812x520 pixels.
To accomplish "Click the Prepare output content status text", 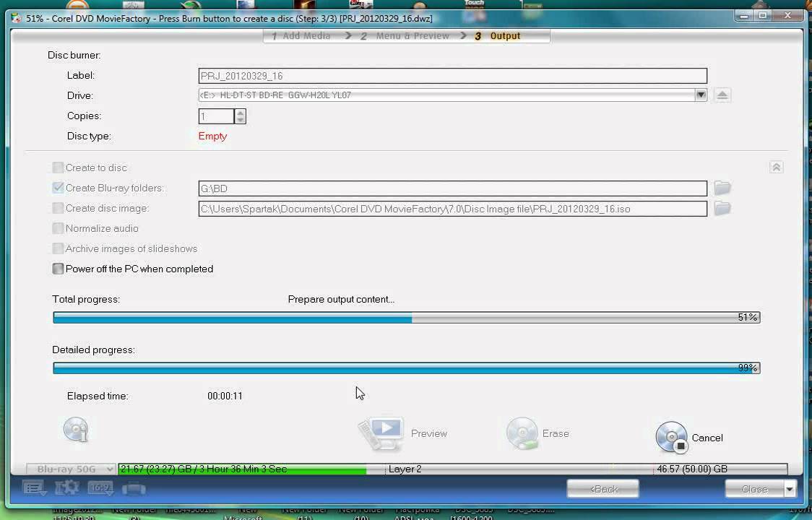I will click(x=341, y=300).
